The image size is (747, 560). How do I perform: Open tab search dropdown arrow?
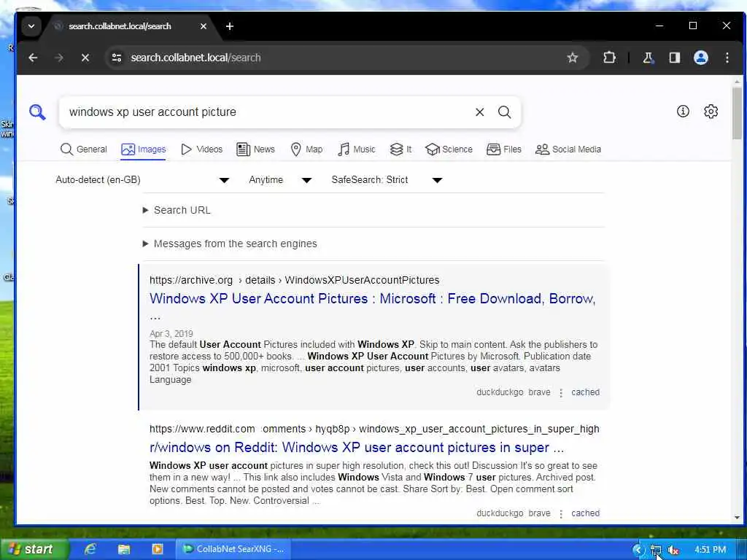pos(31,26)
